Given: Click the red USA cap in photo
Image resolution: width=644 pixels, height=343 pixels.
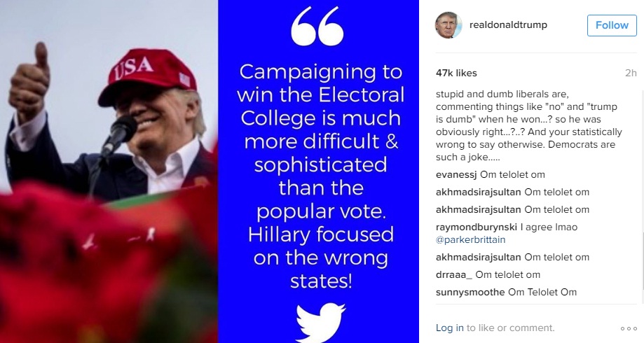Looking at the screenshot, I should click(146, 75).
